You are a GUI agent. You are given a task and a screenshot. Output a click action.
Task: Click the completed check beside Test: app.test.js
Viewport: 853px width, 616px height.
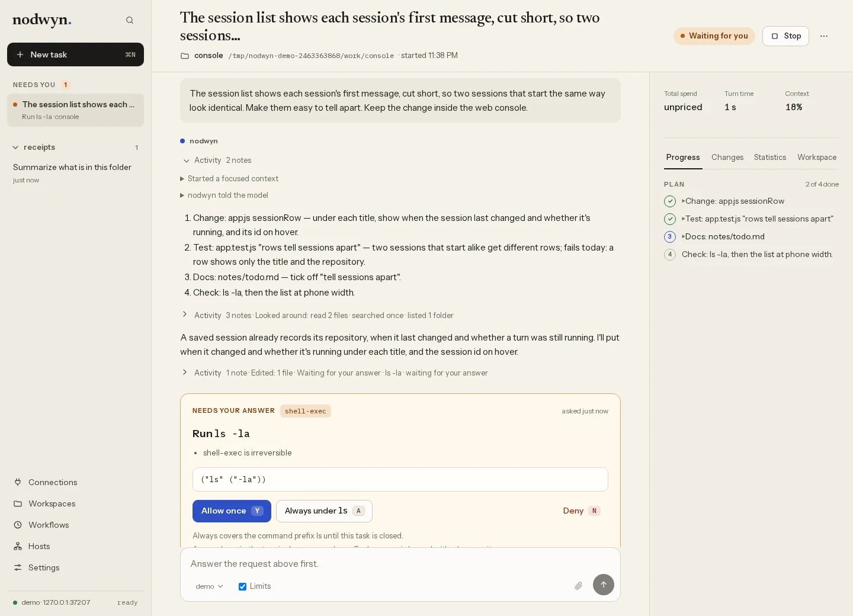670,219
